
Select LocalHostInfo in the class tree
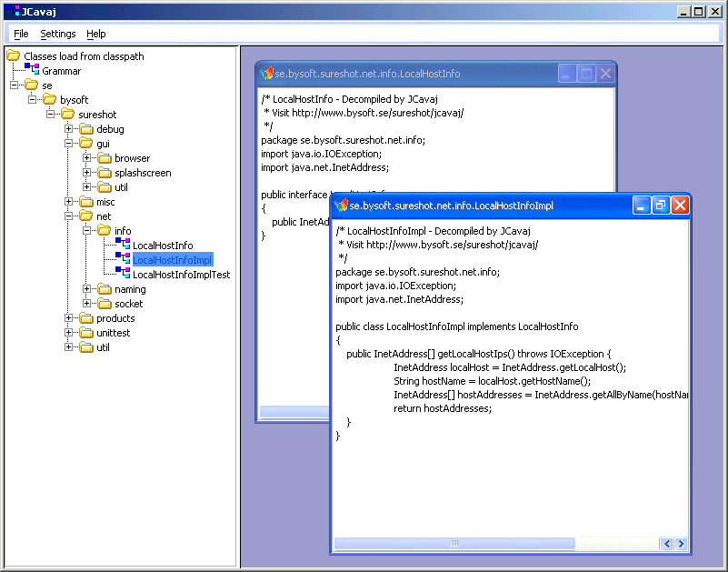click(x=163, y=246)
